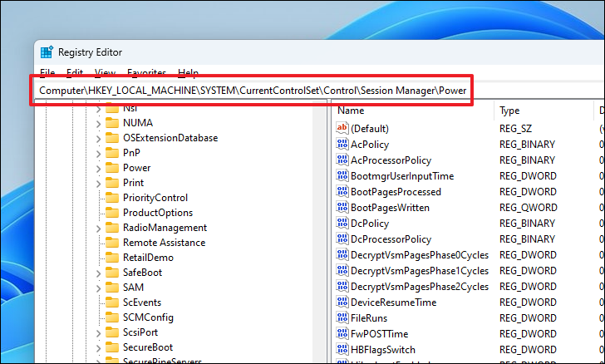Click the SecureBoot folder icon
Screen dimensions: 605x364
[x=112, y=347]
